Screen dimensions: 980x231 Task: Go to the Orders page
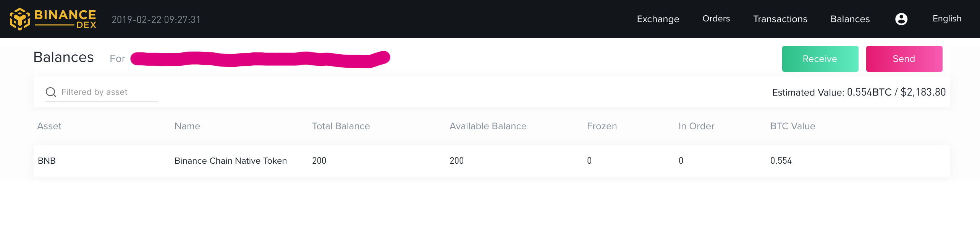[x=716, y=19]
